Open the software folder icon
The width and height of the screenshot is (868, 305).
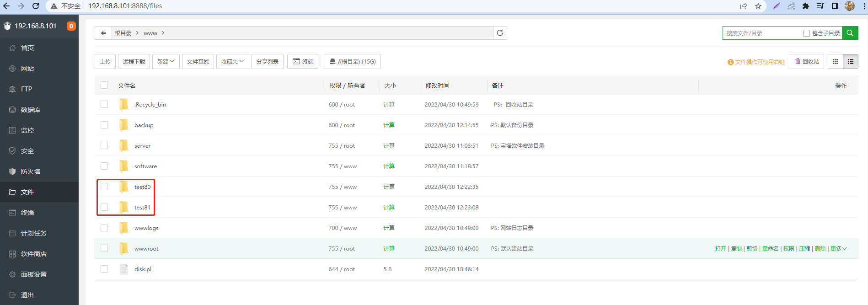[124, 166]
